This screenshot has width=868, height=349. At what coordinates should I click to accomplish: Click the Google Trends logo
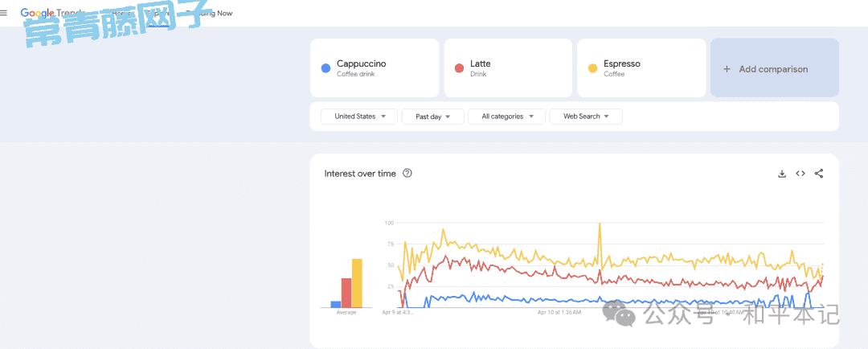pyautogui.click(x=52, y=13)
